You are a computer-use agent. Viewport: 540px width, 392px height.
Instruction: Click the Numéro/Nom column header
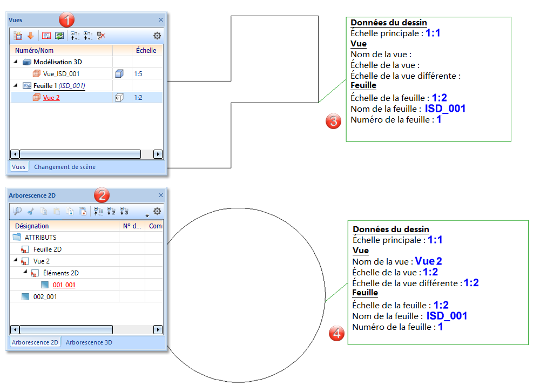pyautogui.click(x=62, y=50)
